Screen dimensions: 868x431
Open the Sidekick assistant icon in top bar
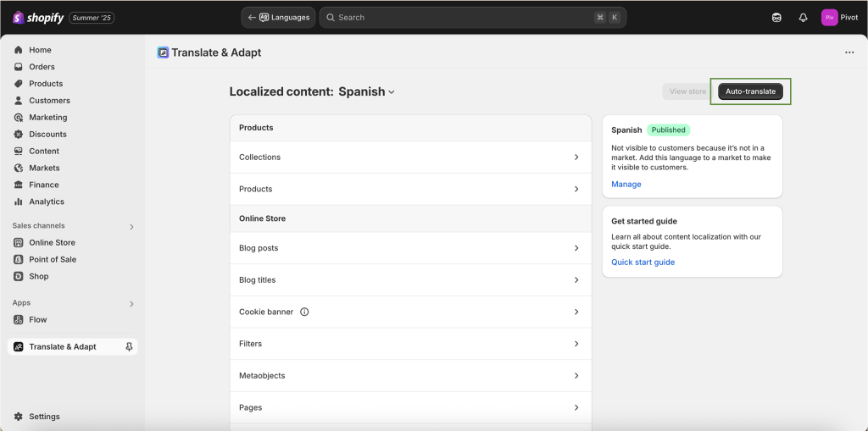(x=776, y=18)
